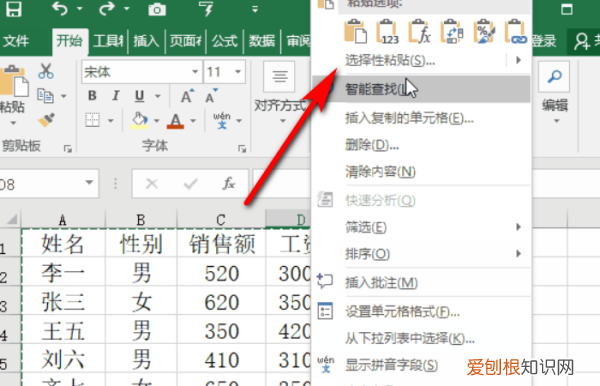The height and width of the screenshot is (386, 600).
Task: Choose the Paste option icon in context menu
Action: click(x=355, y=31)
